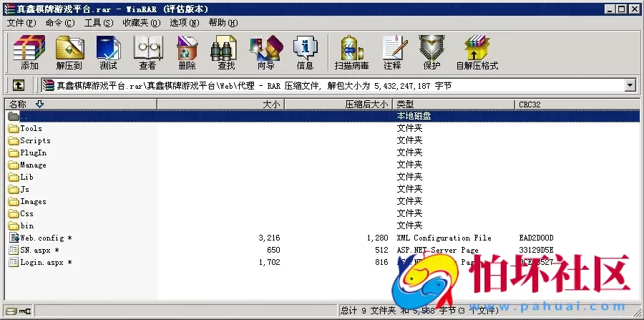Screen dimensions: 644x320
Task: Open the Tools (工具) menu
Action: pyautogui.click(x=99, y=23)
